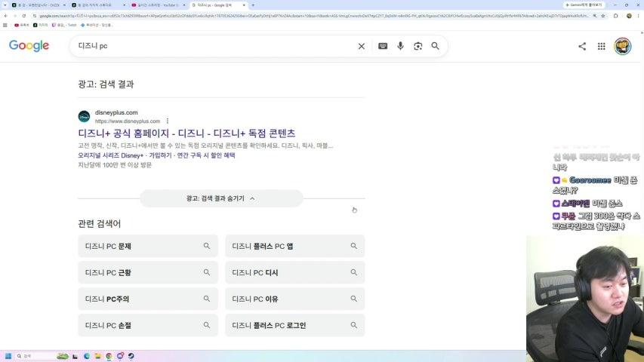Open the YouTube bookmark in bookmarks bar
The height and width of the screenshot is (362, 644).
pos(21,25)
